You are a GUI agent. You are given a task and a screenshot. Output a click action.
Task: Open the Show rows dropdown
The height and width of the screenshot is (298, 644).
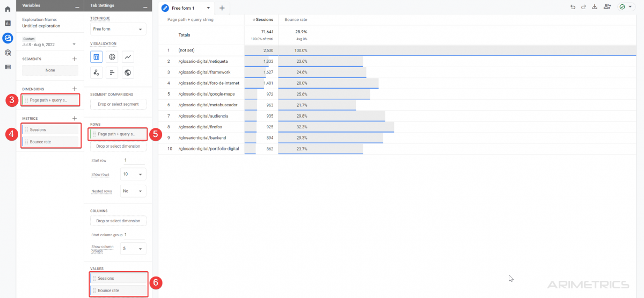pyautogui.click(x=133, y=175)
